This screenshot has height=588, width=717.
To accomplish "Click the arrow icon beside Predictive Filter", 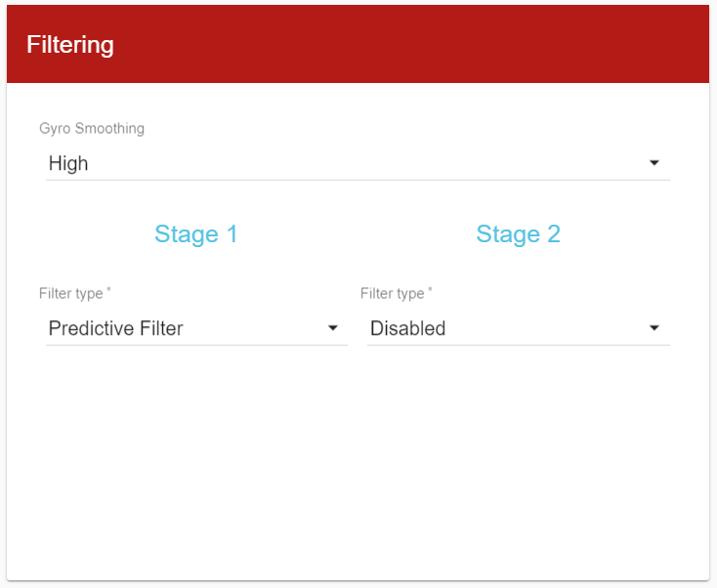I will pyautogui.click(x=333, y=328).
